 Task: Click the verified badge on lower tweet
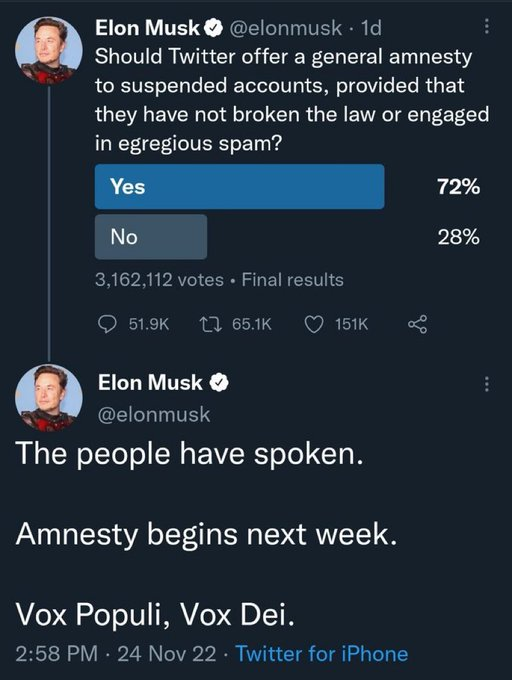coord(219,383)
